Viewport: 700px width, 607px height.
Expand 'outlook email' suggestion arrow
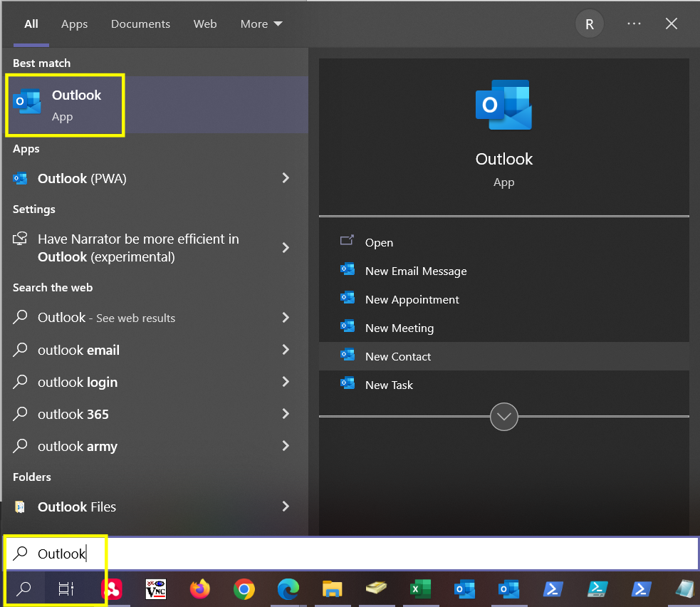tap(286, 350)
